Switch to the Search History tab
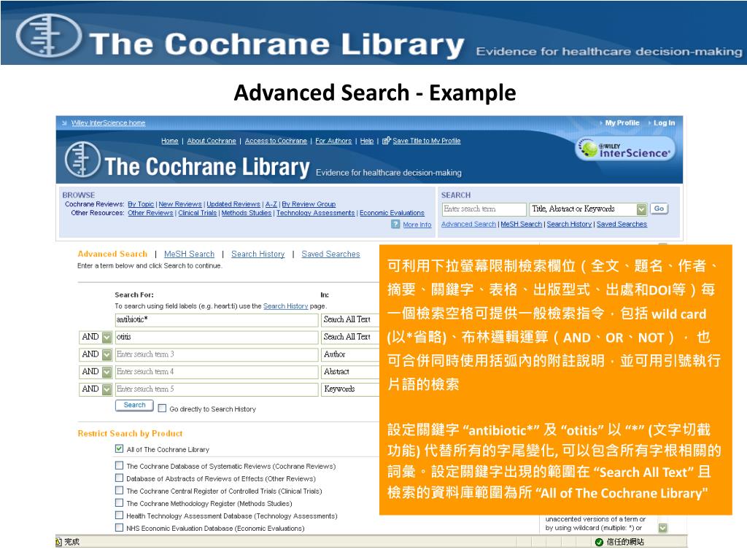Image resolution: width=747 pixels, height=560 pixels. click(x=258, y=254)
